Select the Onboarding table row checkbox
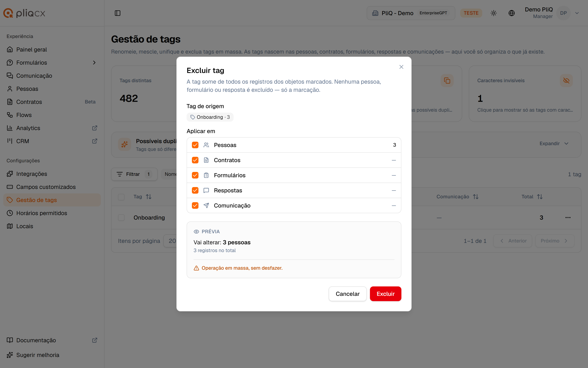Screen dimensions: 588x368 click(121, 218)
